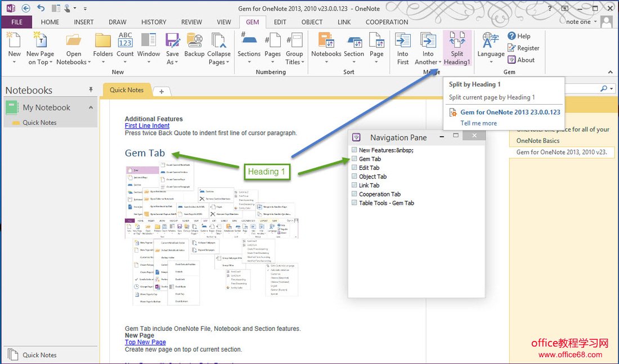Click the Tell me more link
This screenshot has width=619, height=364.
[x=478, y=123]
